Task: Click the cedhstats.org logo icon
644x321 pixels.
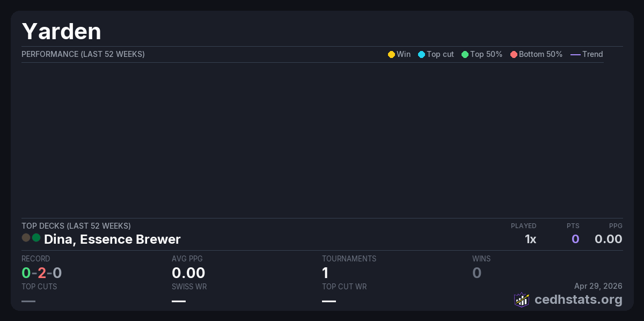Action: click(522, 300)
